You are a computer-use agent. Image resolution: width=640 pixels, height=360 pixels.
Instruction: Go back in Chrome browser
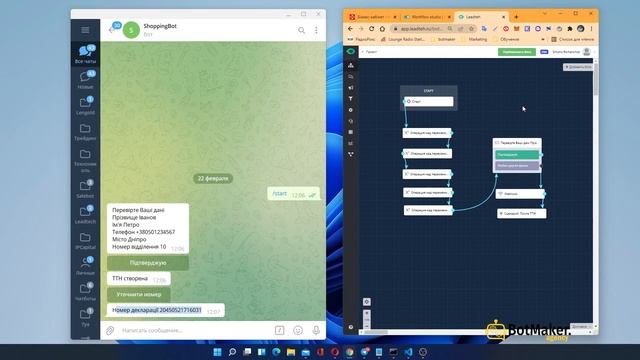350,29
